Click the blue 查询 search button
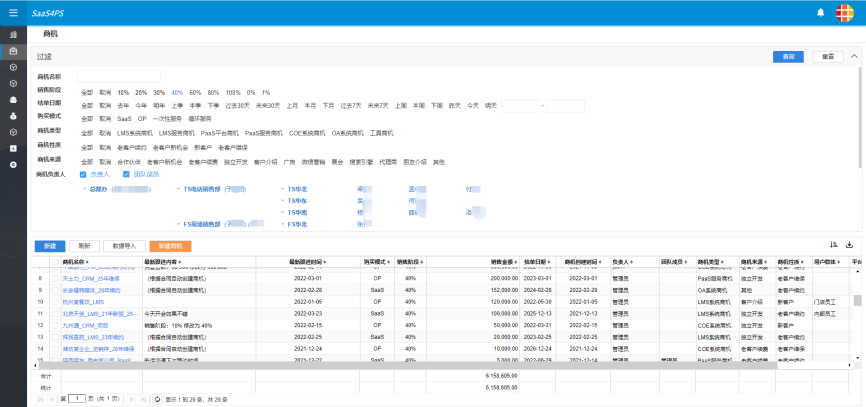The image size is (866, 407). 788,56
